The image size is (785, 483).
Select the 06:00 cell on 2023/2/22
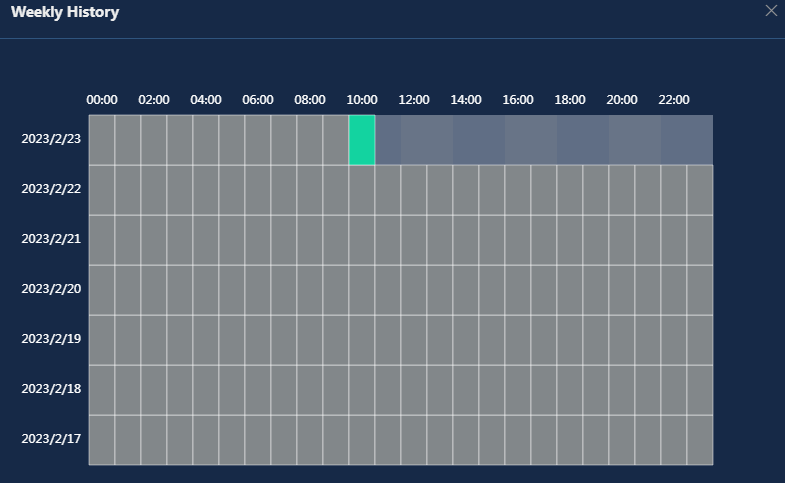[258, 190]
